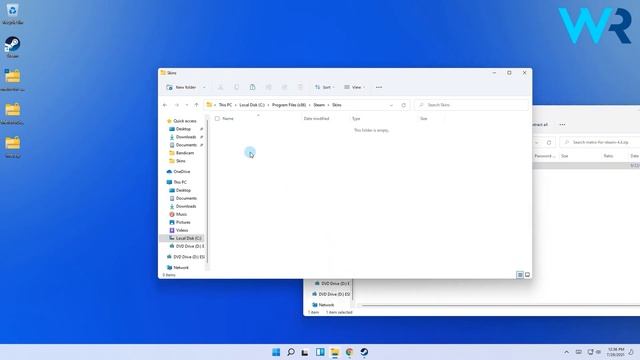The width and height of the screenshot is (640, 360).
Task: Open taskbar Search magnifier
Action: [x=291, y=352]
